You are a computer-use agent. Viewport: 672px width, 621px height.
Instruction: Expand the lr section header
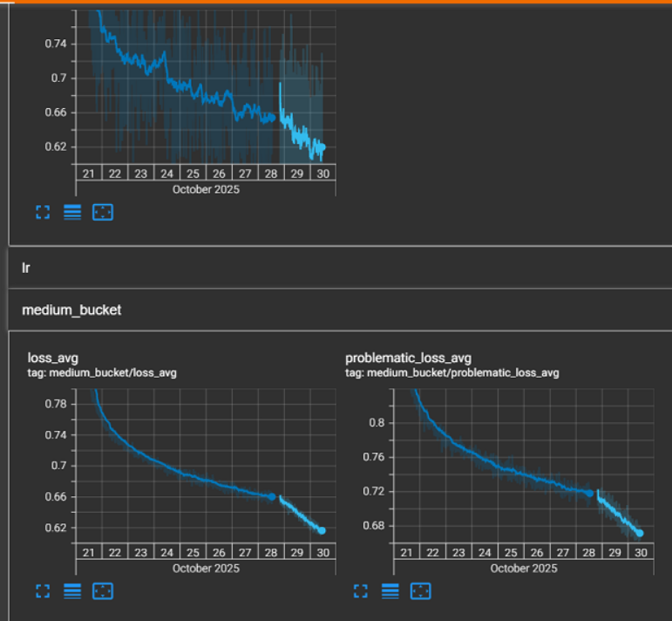(x=340, y=268)
